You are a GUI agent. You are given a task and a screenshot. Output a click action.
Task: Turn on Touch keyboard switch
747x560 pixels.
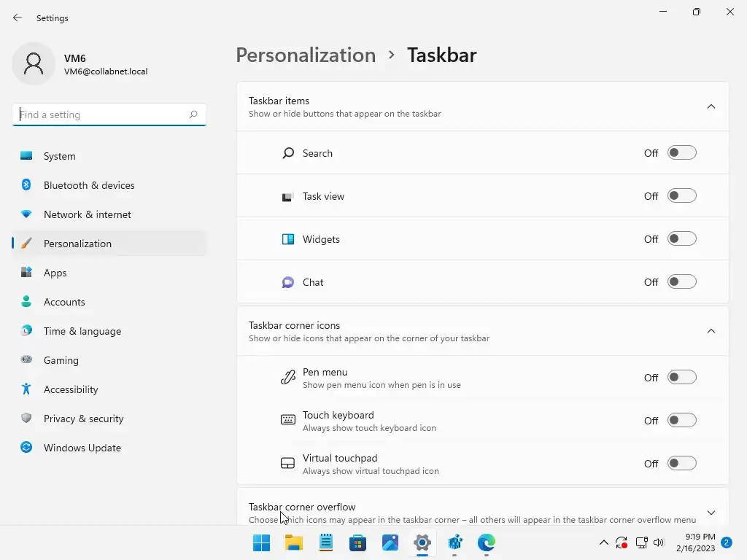(x=682, y=420)
